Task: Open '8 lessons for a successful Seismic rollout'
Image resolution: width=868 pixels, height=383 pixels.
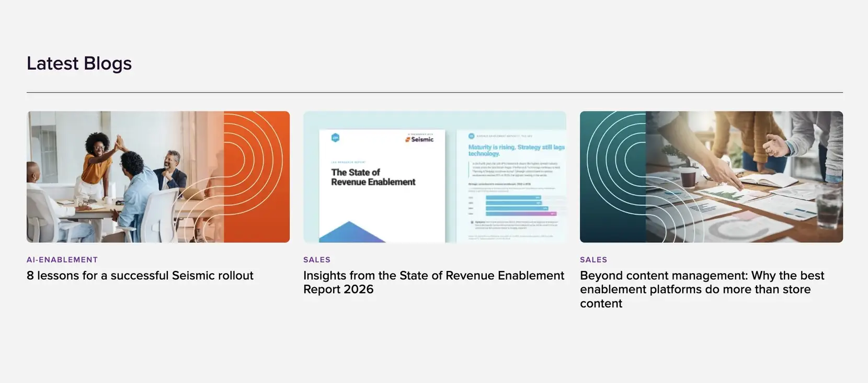Action: (x=140, y=276)
